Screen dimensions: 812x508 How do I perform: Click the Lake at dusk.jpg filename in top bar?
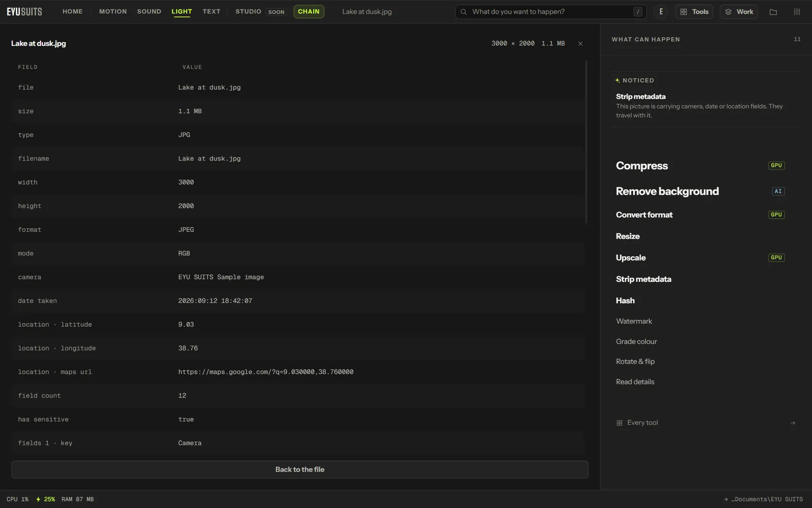[367, 12]
